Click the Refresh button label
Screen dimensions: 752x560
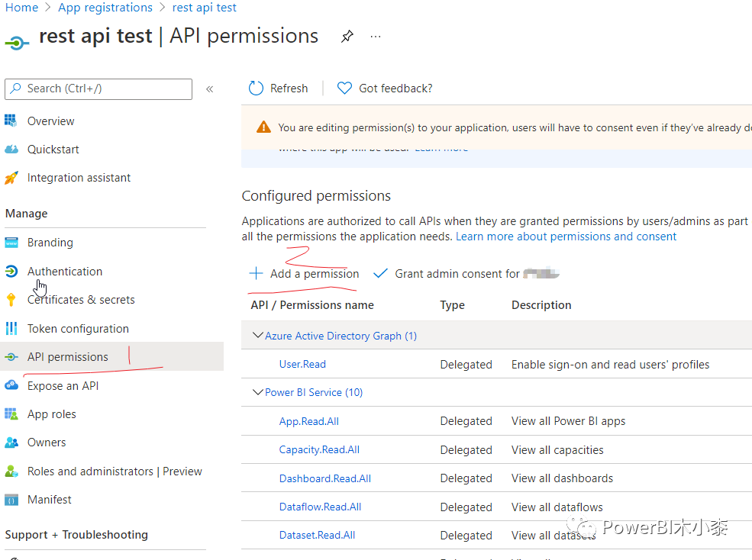coord(289,89)
